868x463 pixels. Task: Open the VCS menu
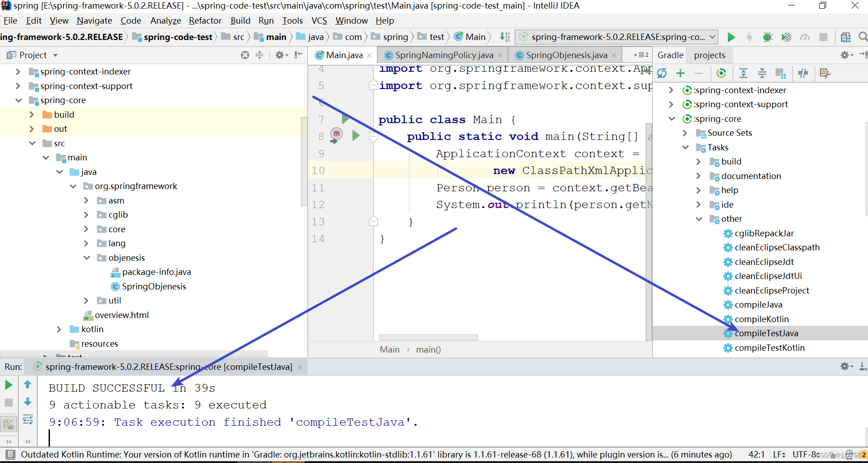tap(319, 20)
